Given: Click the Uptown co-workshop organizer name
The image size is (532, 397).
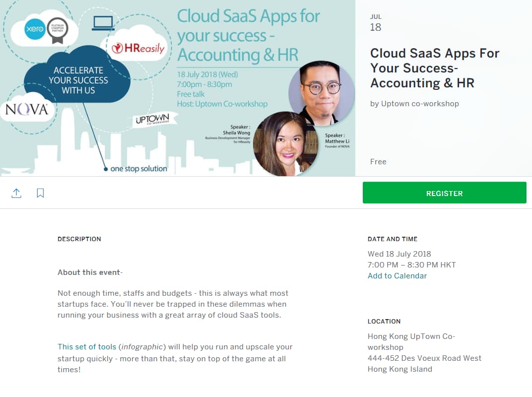Looking at the screenshot, I should click(x=420, y=104).
